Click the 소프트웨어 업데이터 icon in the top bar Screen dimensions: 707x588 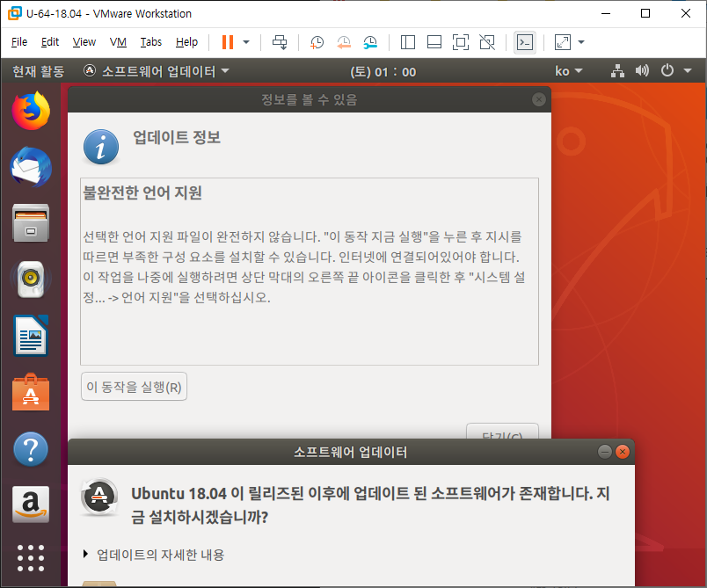point(90,70)
